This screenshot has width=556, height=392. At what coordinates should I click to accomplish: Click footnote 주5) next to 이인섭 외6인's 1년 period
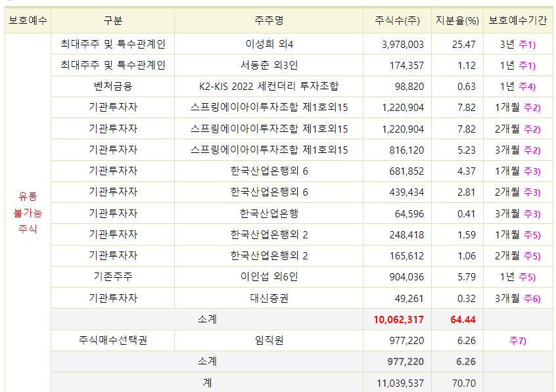click(526, 277)
